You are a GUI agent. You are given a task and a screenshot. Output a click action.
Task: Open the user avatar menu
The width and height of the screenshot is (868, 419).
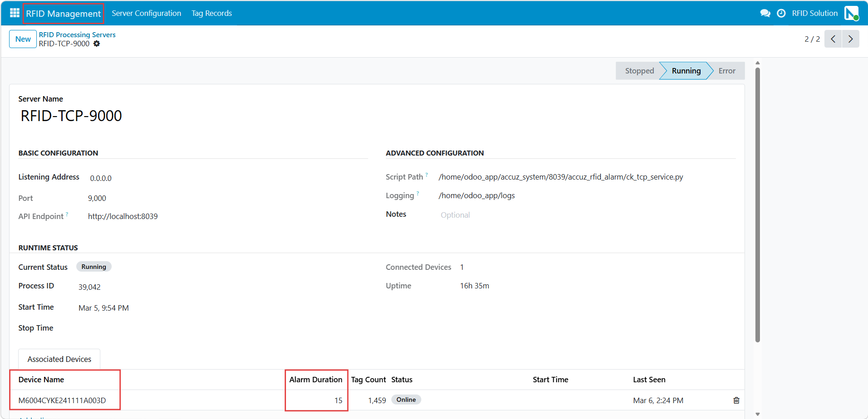[852, 13]
